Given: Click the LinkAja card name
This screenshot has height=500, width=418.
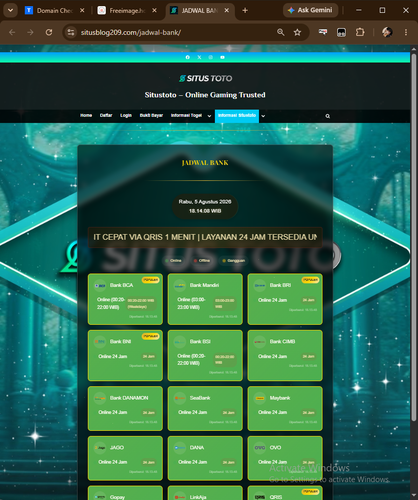Looking at the screenshot, I should point(198,497).
